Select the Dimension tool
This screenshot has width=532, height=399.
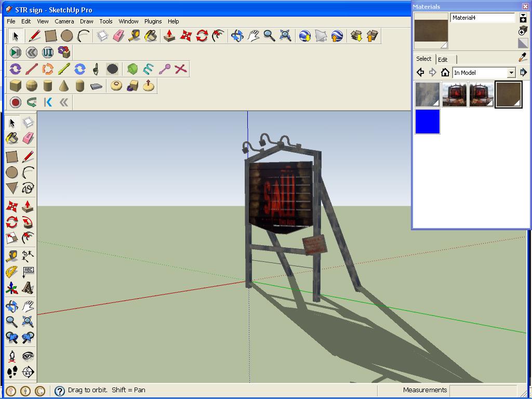pos(28,256)
